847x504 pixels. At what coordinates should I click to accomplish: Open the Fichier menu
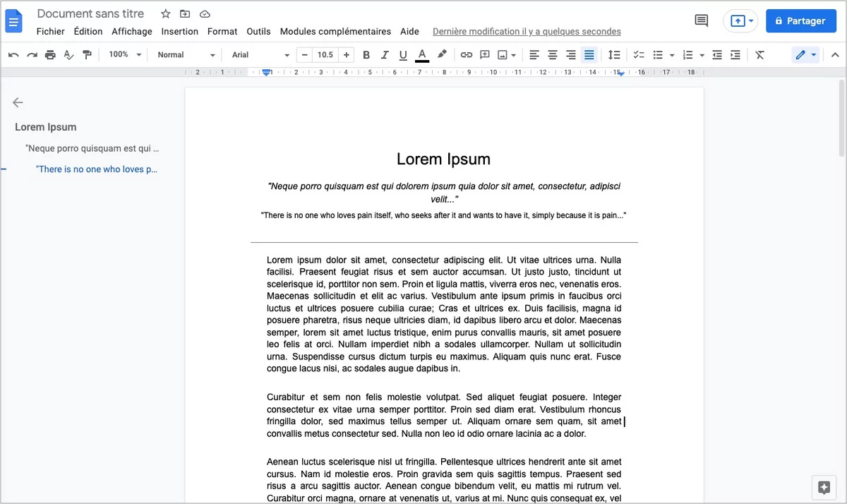(51, 31)
